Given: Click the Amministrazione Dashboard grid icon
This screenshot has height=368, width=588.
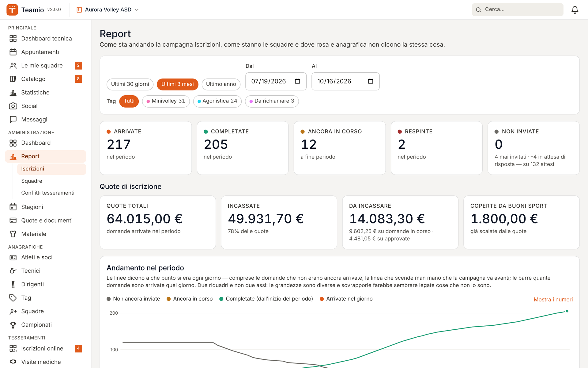Looking at the screenshot, I should pyautogui.click(x=13, y=143).
